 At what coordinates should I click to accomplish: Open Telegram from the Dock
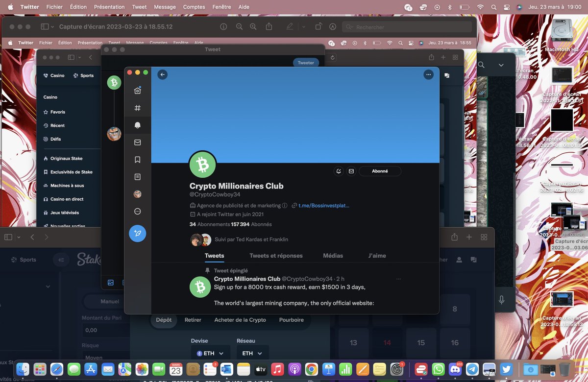472,369
